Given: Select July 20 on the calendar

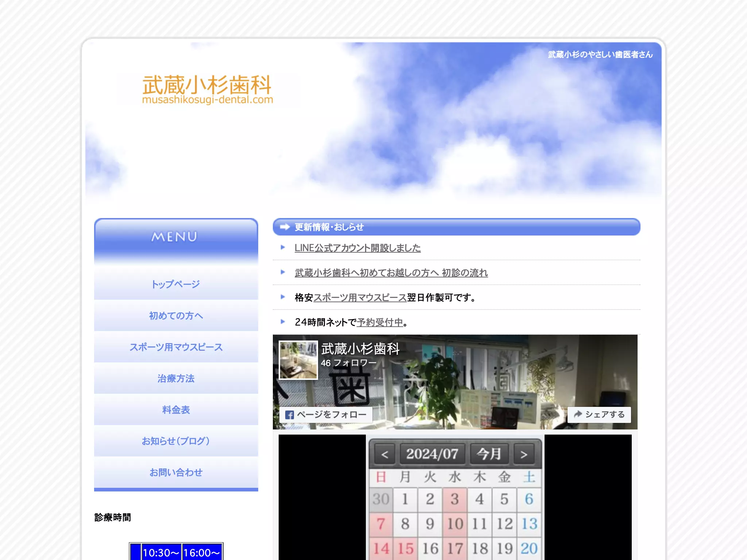Looking at the screenshot, I should click(x=529, y=548).
